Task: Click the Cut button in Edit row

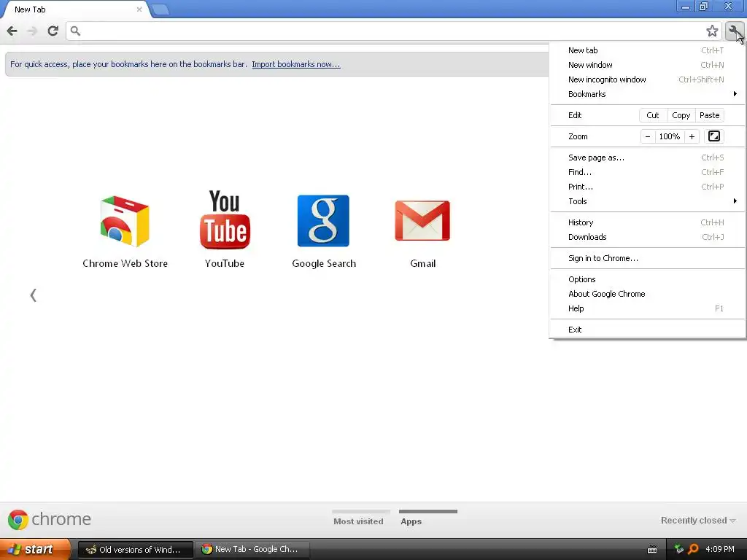Action: click(x=652, y=115)
